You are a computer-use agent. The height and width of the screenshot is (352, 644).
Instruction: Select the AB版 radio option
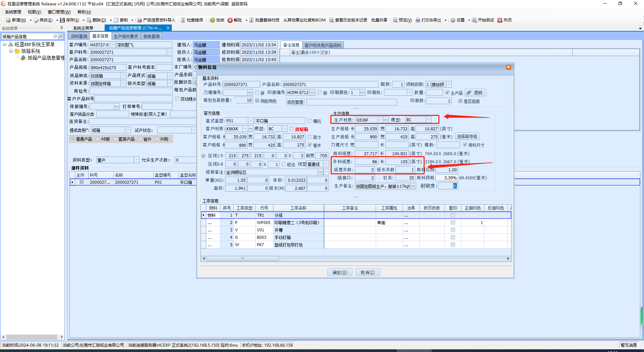pos(98,139)
